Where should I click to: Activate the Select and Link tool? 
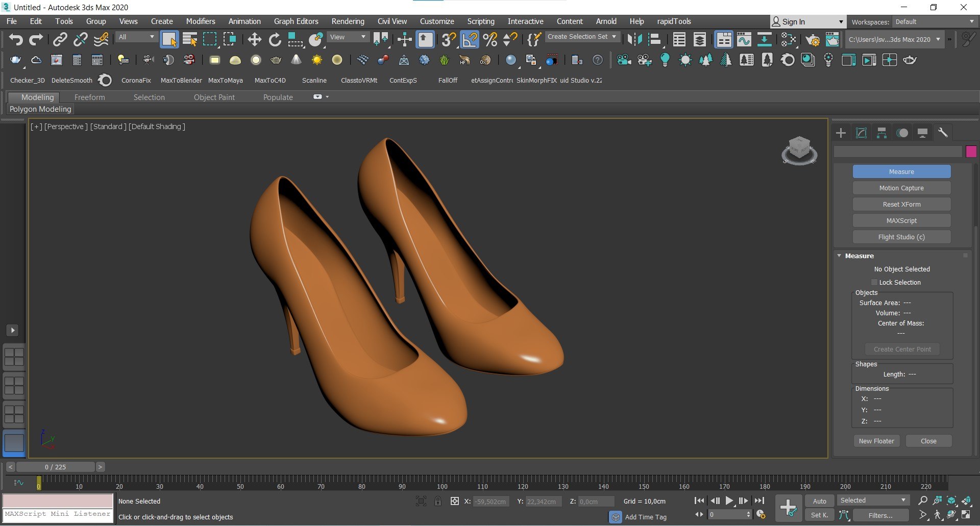[x=60, y=39]
